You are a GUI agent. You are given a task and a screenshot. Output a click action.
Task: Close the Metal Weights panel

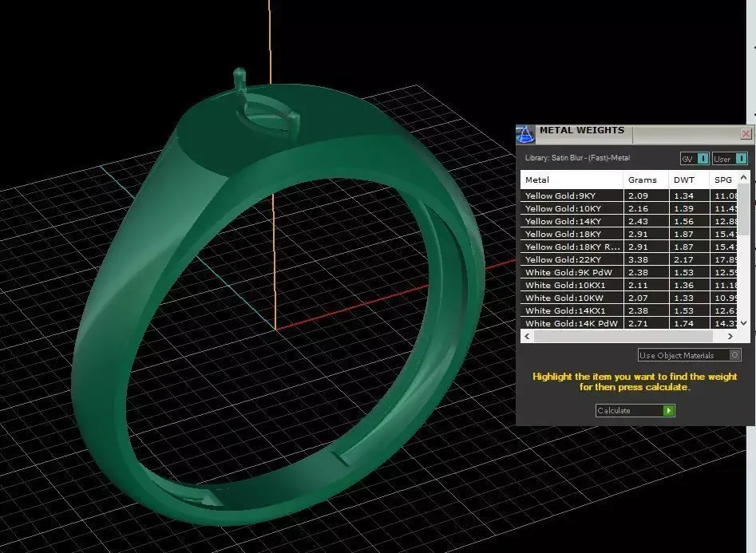pyautogui.click(x=746, y=133)
